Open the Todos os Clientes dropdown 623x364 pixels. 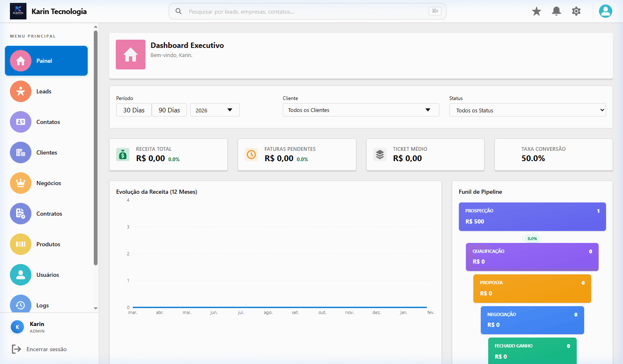point(360,110)
